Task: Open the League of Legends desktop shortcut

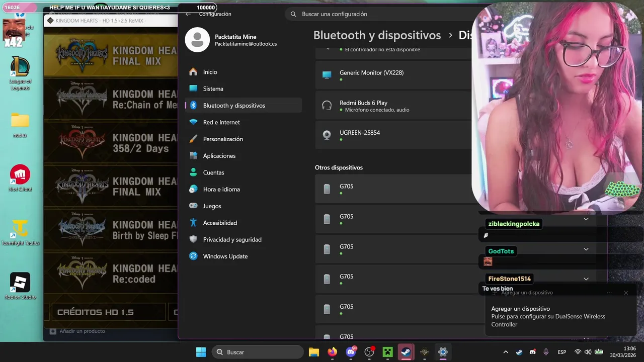Action: coord(20,73)
